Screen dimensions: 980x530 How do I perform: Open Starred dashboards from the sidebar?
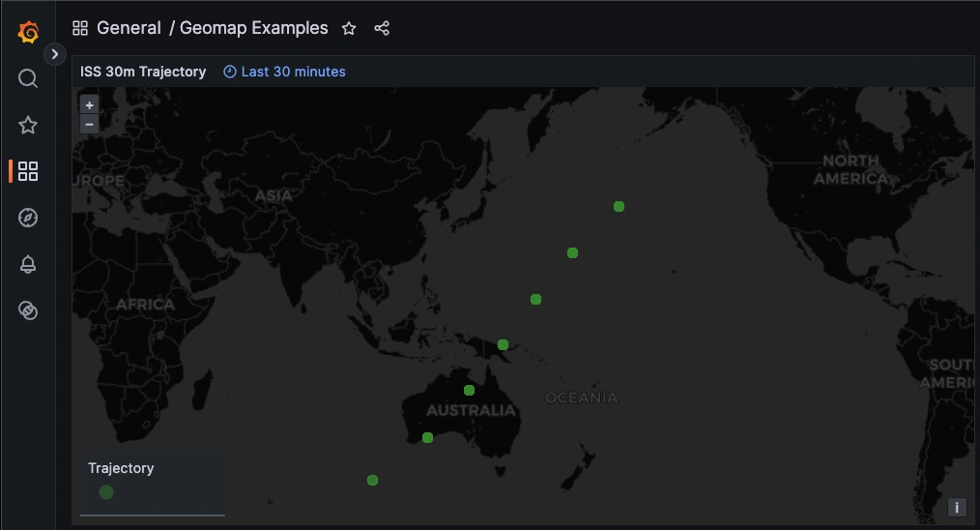tap(28, 125)
